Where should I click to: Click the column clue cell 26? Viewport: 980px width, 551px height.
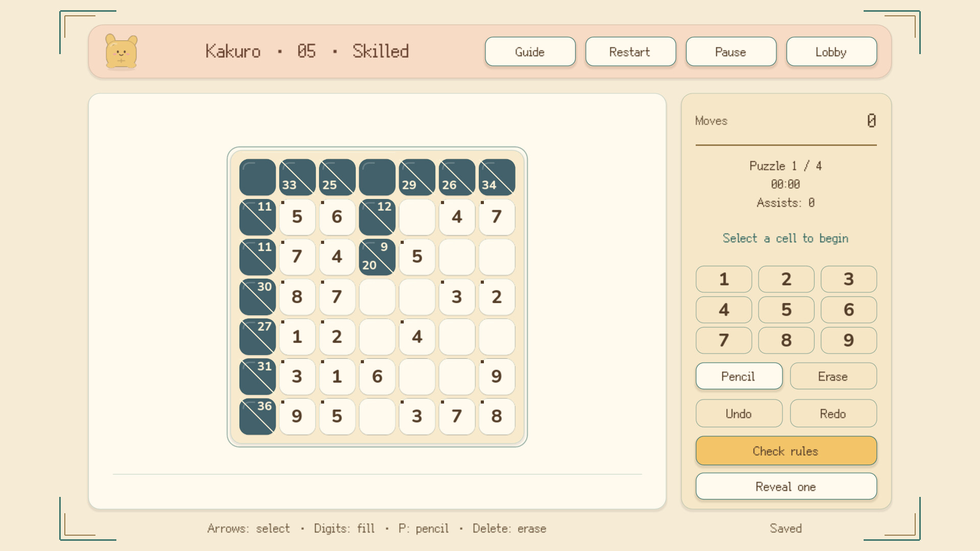pos(457,177)
